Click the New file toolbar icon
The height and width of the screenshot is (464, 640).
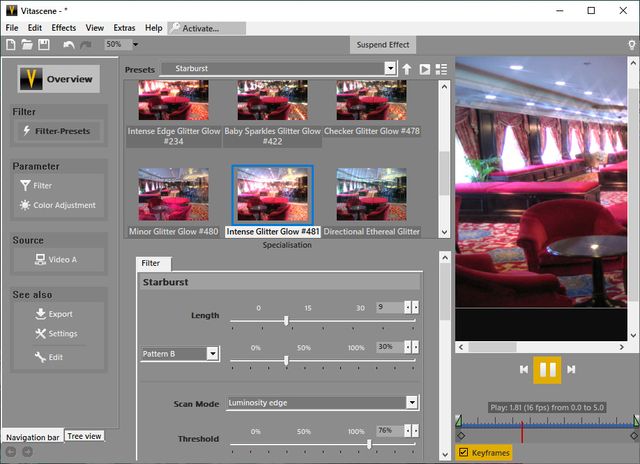pos(12,44)
